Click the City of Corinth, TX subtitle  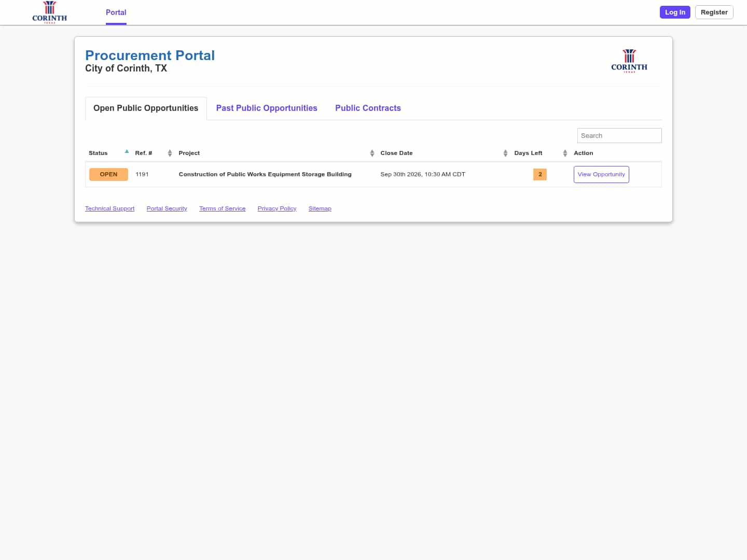[x=126, y=68]
